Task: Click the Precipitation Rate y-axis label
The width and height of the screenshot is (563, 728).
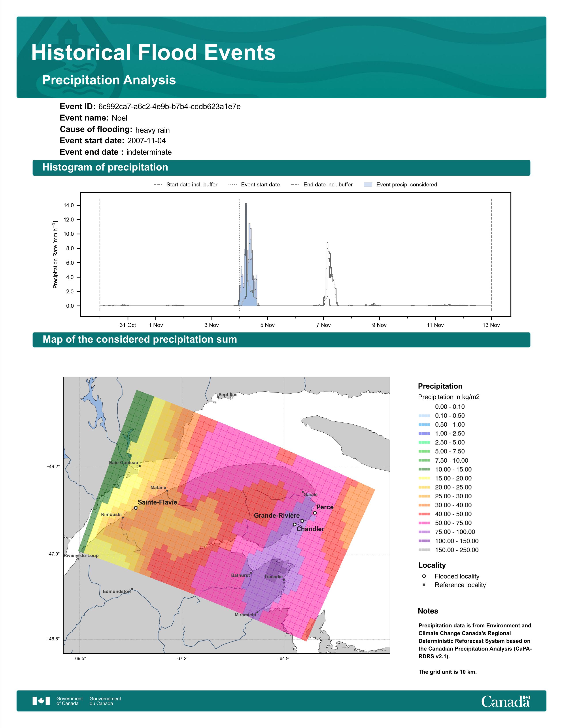Action: click(55, 254)
